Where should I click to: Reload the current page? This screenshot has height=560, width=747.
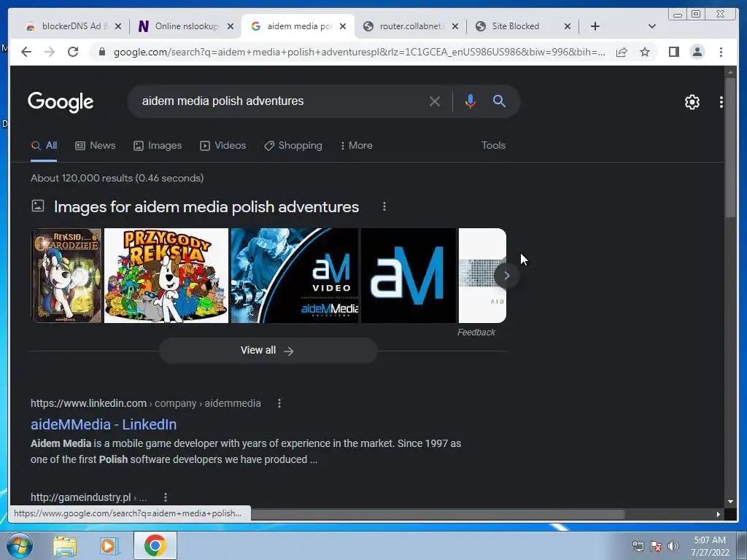click(x=73, y=52)
